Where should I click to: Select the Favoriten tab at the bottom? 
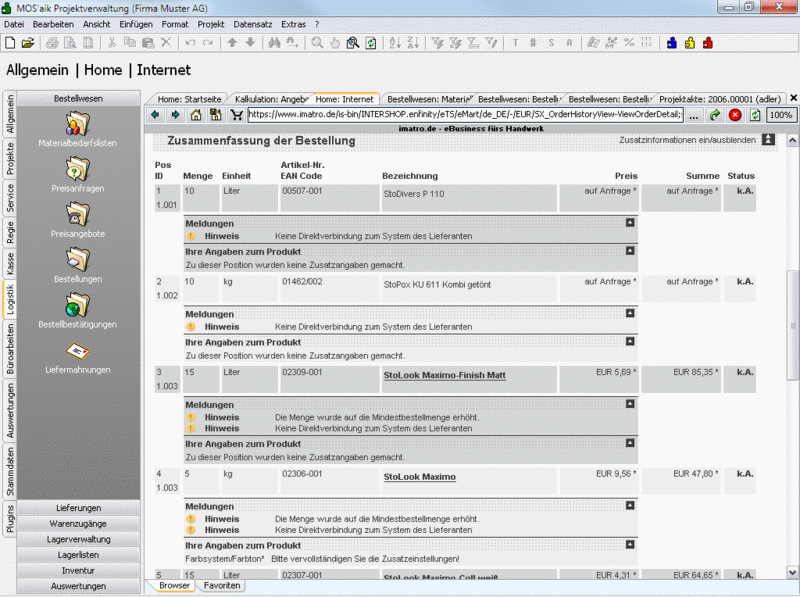click(x=222, y=585)
